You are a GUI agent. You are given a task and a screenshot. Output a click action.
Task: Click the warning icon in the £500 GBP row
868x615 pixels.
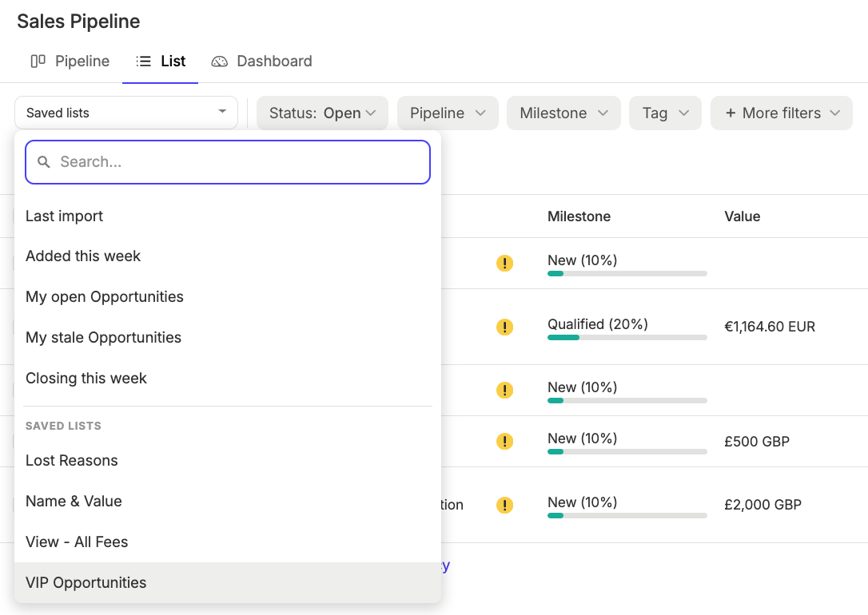point(505,442)
